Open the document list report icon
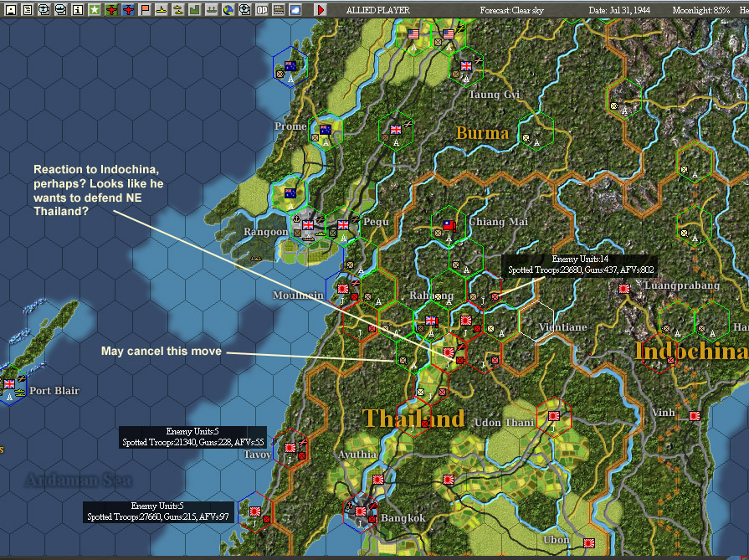749x560 pixels. point(28,9)
